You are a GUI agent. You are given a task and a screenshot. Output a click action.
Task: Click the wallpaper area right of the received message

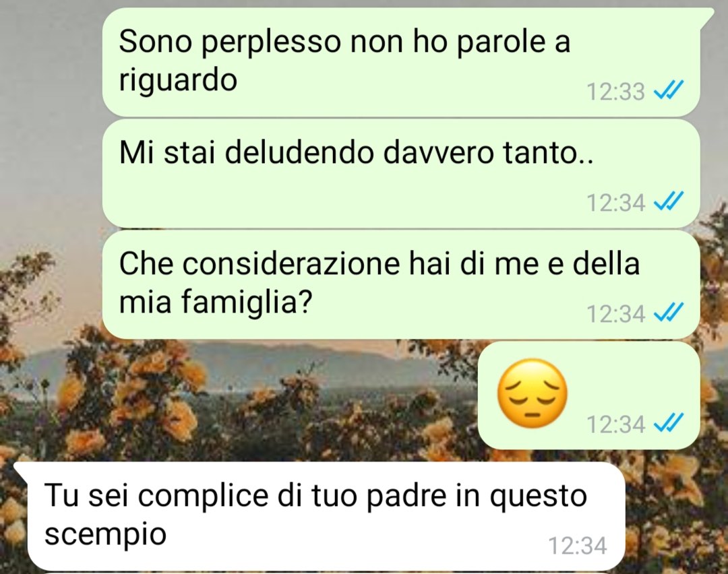click(x=675, y=515)
